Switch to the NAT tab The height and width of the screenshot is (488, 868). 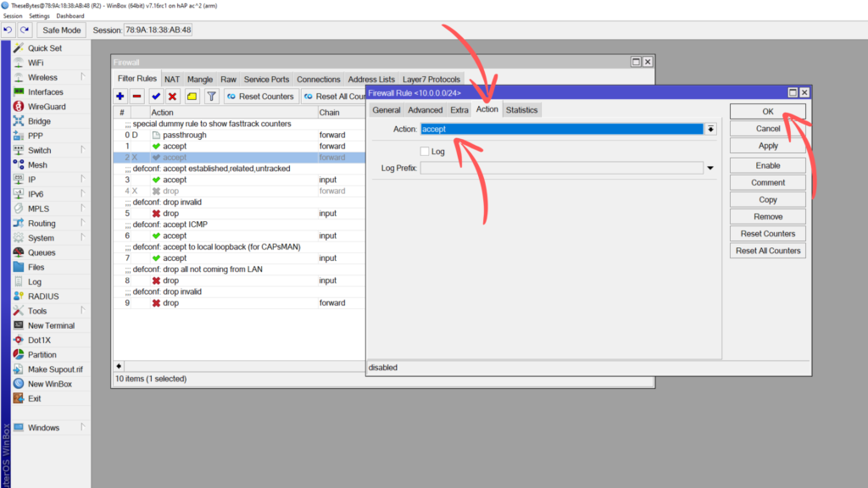click(172, 80)
